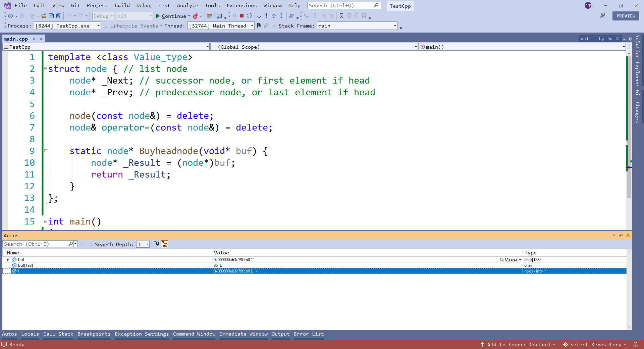Click the Find in Files folder icon

coord(210,16)
